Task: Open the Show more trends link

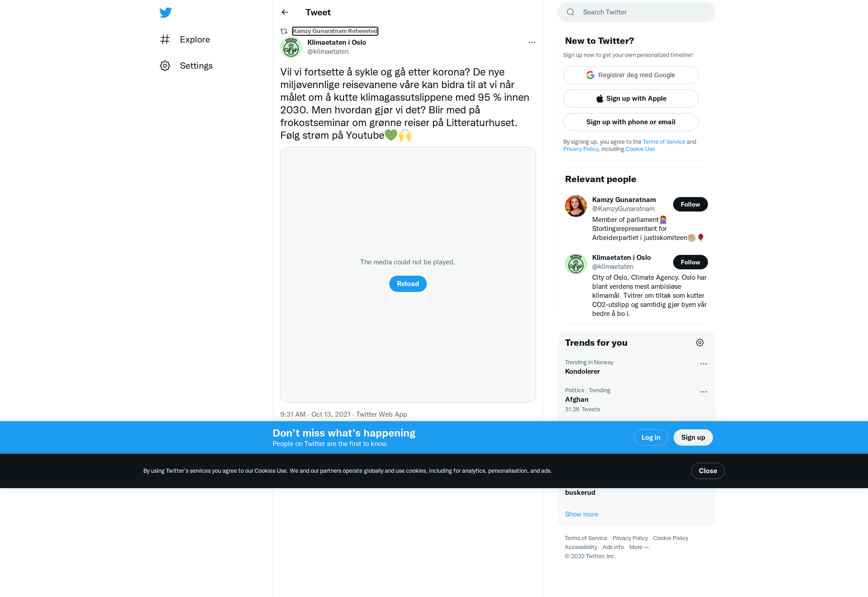Action: 581,514
